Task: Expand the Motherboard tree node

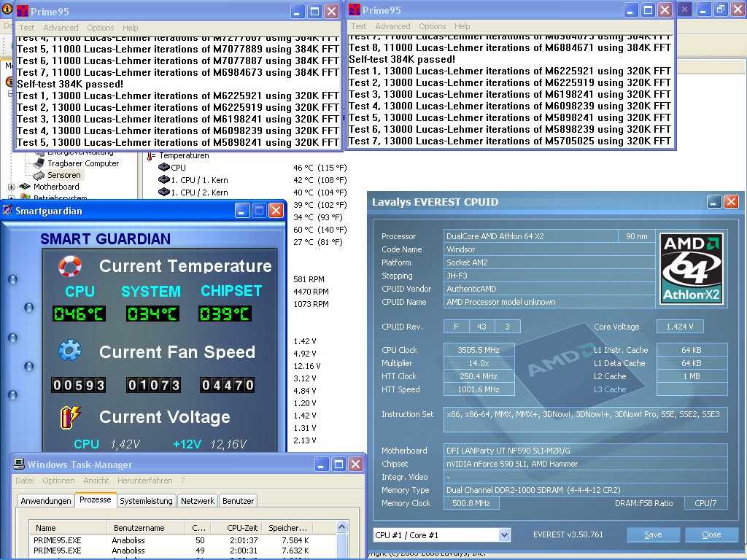Action: [x=11, y=187]
